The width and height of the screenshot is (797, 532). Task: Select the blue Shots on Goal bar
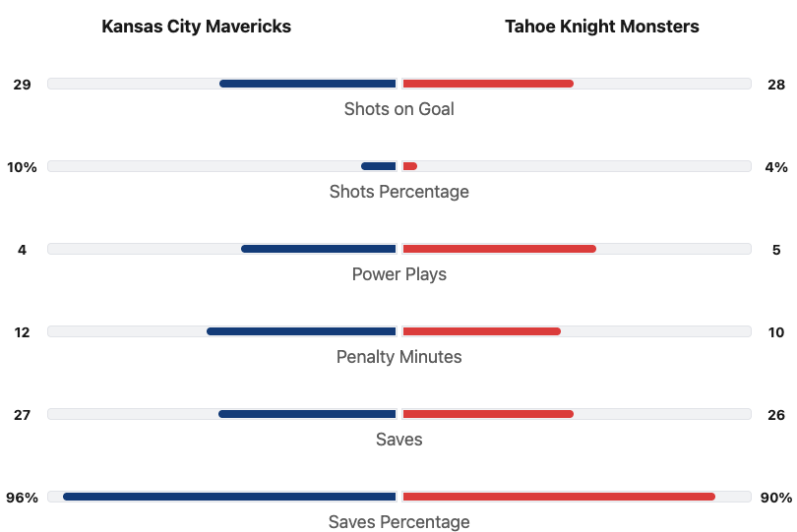307,84
